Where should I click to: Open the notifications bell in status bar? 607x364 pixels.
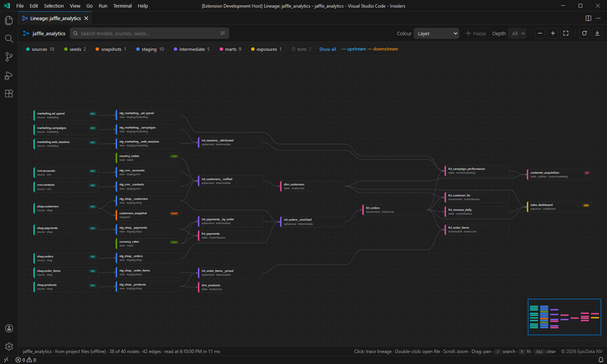601,360
